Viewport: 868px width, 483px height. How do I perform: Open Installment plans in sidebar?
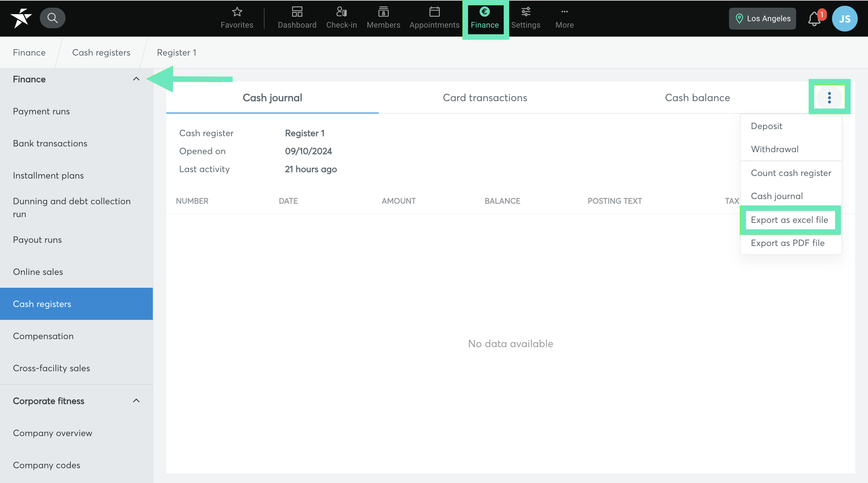pos(76,176)
